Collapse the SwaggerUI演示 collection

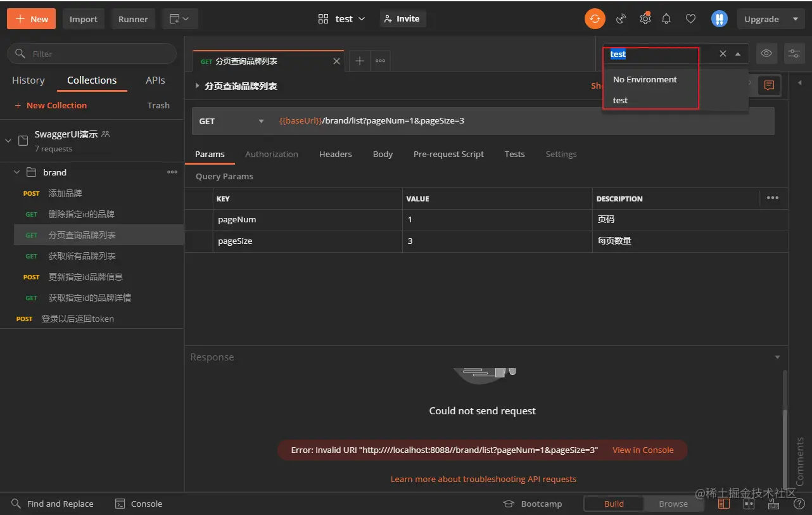click(x=8, y=141)
